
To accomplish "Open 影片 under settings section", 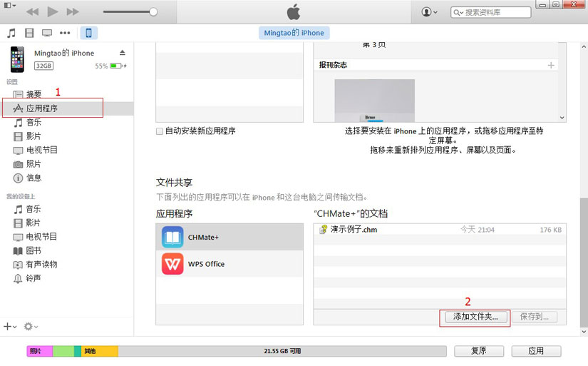I will coord(33,136).
